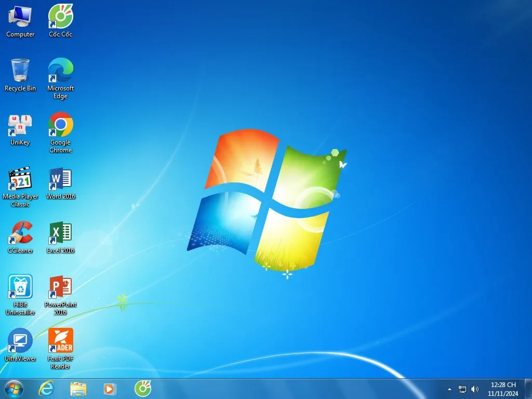Open Windows Explorer from the taskbar
The width and height of the screenshot is (532, 399).
78,389
